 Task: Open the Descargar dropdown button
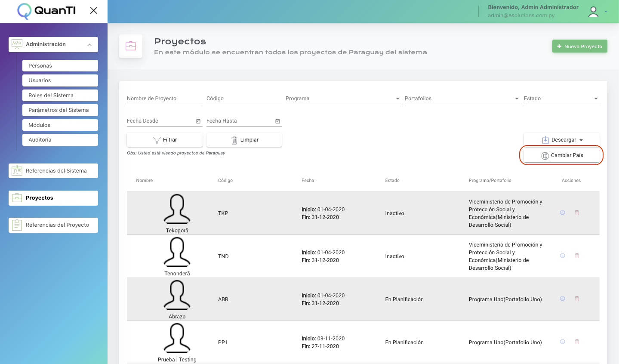point(561,140)
